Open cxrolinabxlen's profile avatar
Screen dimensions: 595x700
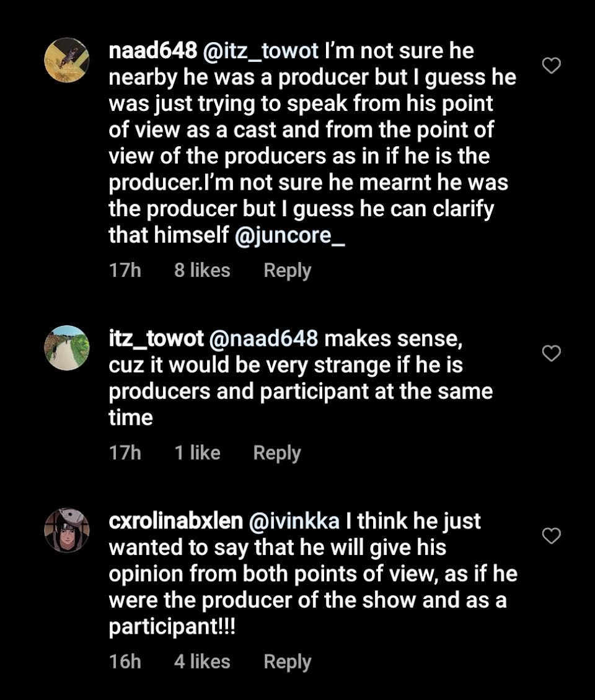[x=67, y=530]
